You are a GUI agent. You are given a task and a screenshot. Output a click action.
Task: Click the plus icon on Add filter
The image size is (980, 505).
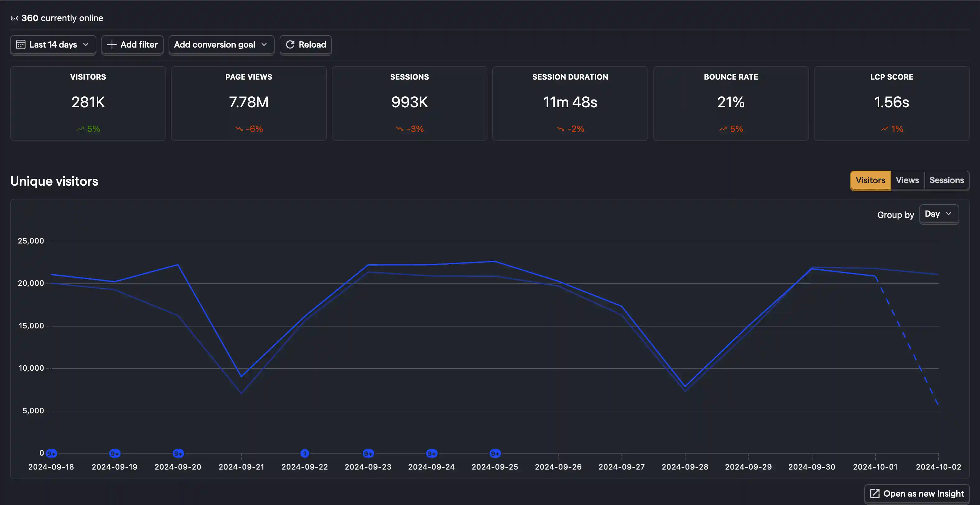click(x=112, y=44)
